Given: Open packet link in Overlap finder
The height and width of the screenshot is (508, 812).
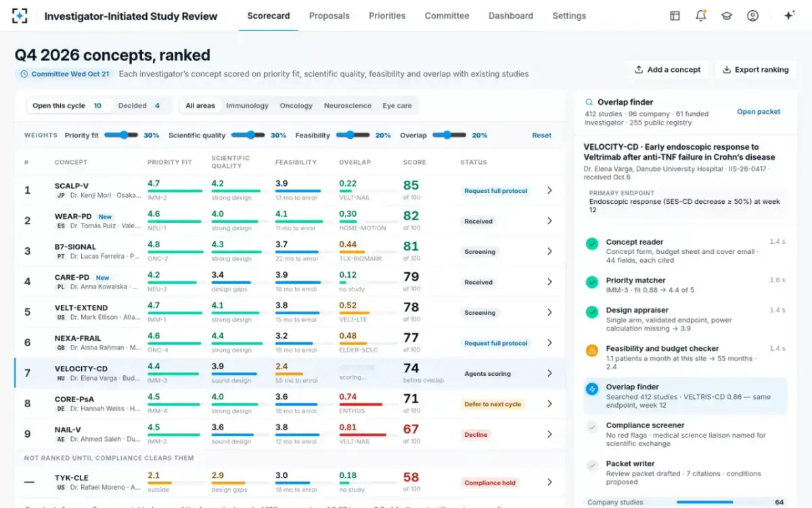Looking at the screenshot, I should tap(759, 112).
